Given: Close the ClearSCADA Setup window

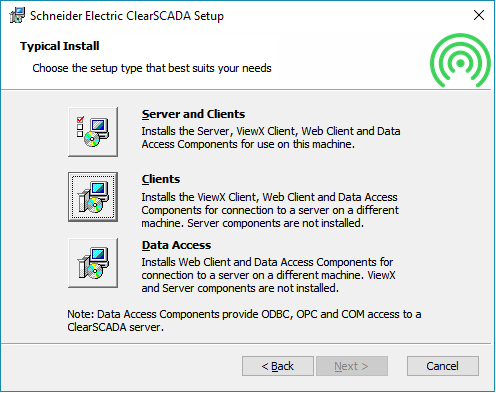Looking at the screenshot, I should 479,15.
